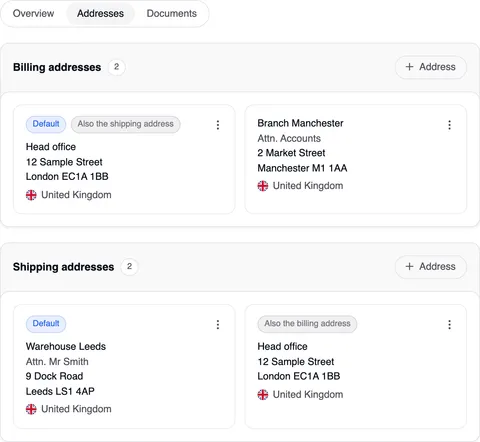Viewport: 480px width, 442px height.
Task: Open options menu for Warehouse Leeds card
Action: pos(218,325)
